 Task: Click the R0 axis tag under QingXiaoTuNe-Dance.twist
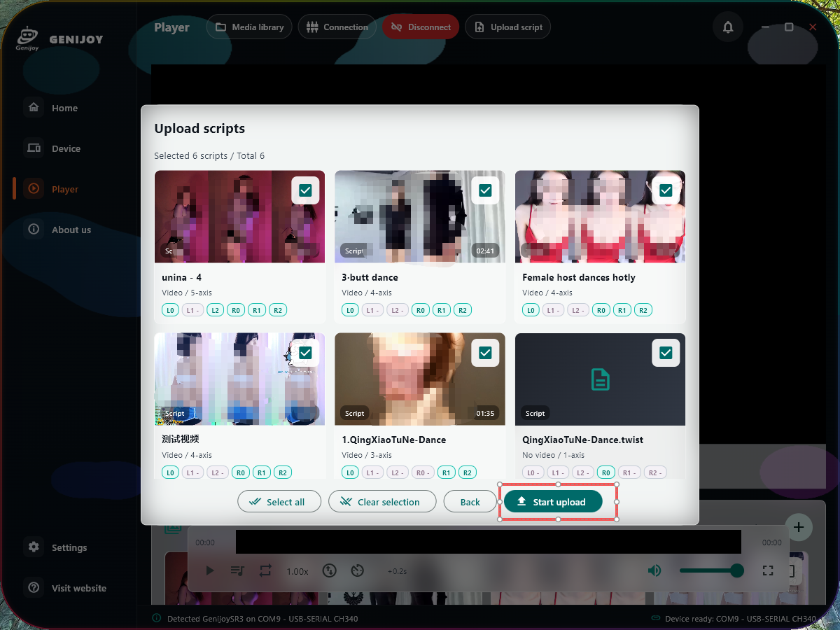click(x=606, y=472)
